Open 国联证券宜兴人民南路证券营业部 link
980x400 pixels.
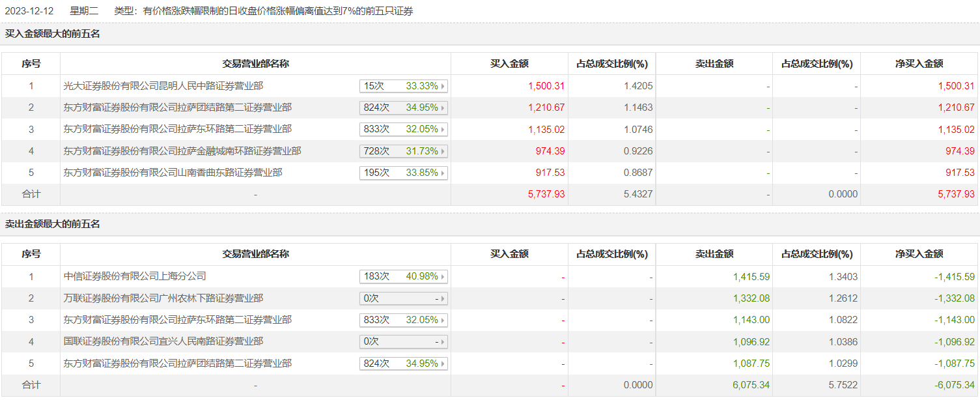click(163, 341)
